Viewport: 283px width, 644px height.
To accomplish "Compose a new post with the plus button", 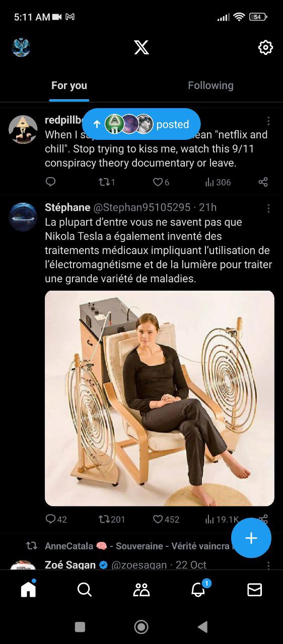I will pos(251,538).
